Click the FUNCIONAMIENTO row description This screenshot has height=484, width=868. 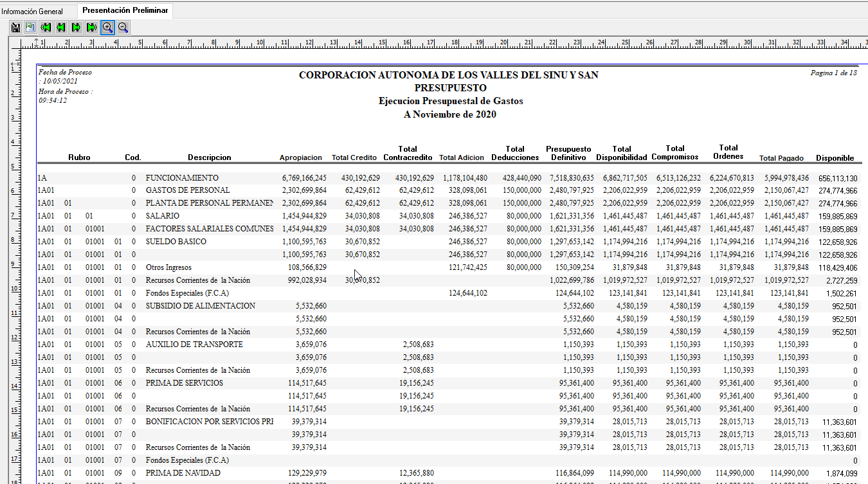pyautogui.click(x=182, y=177)
